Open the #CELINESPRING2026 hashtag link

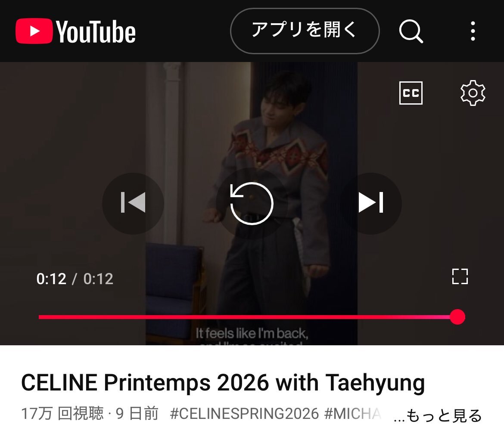pos(244,414)
